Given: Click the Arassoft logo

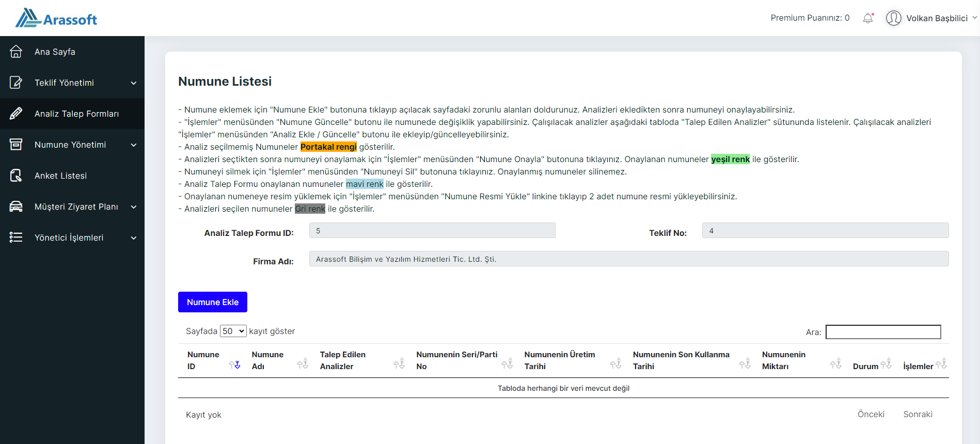Looking at the screenshot, I should coord(56,18).
